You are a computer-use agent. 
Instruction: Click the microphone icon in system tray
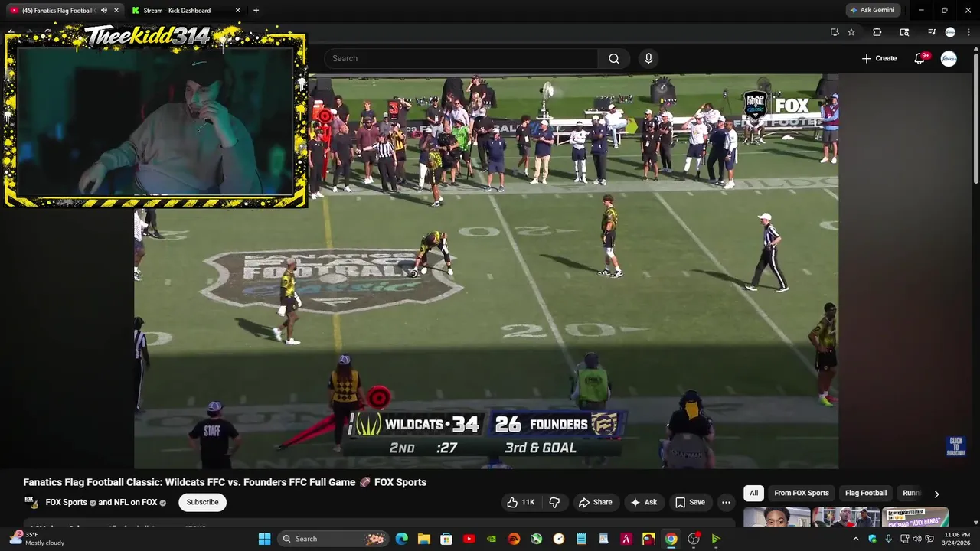click(888, 539)
